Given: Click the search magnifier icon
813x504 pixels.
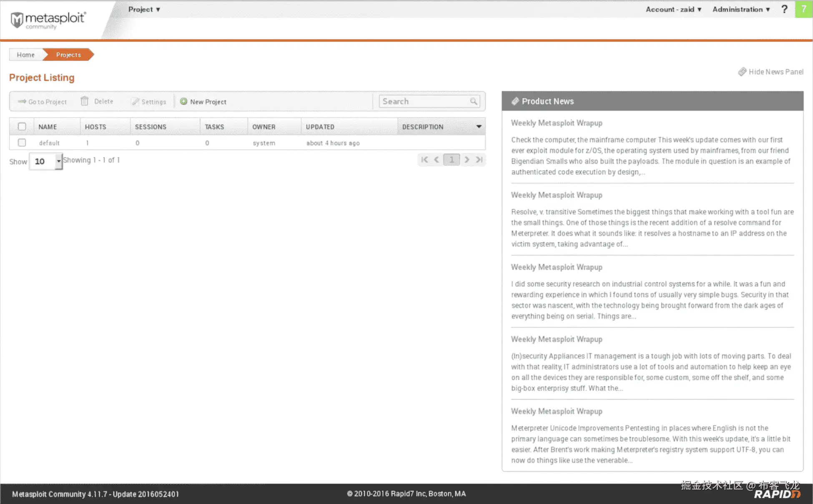Looking at the screenshot, I should click(473, 101).
